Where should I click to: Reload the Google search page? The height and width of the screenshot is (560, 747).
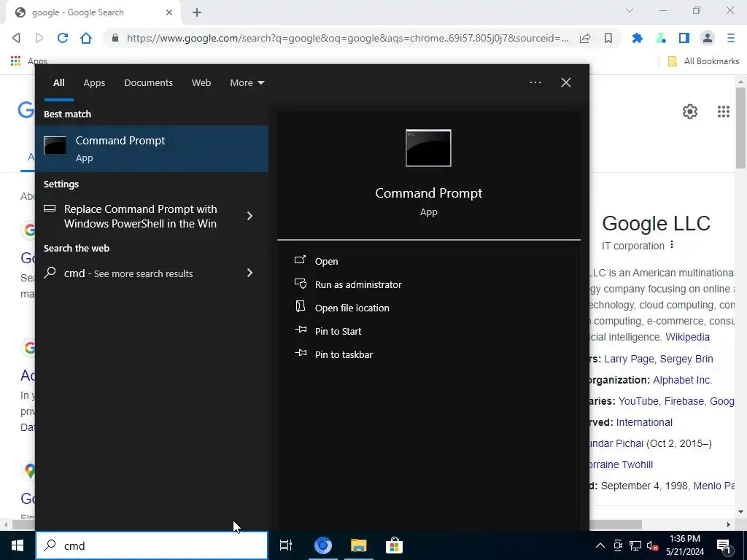(x=63, y=38)
